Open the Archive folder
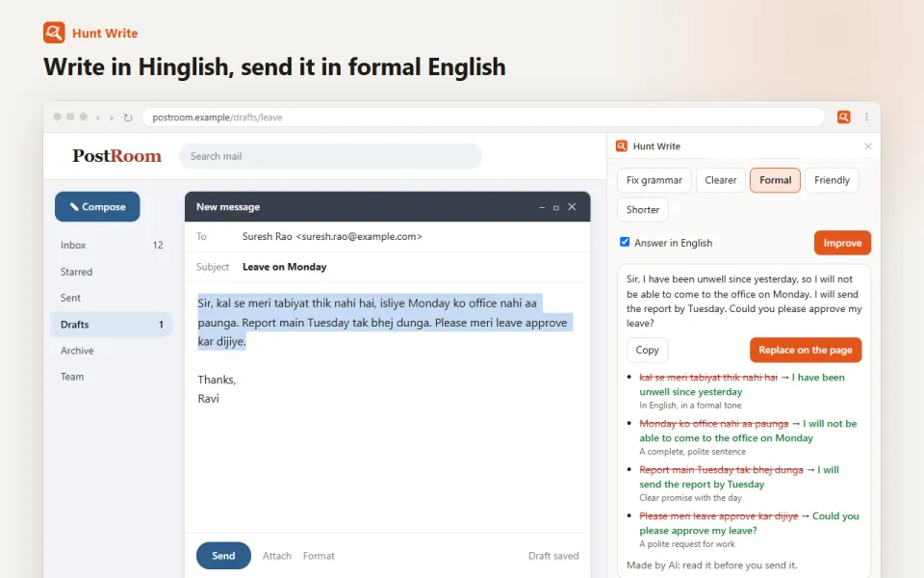Screen dimensions: 924x578 point(112,351)
